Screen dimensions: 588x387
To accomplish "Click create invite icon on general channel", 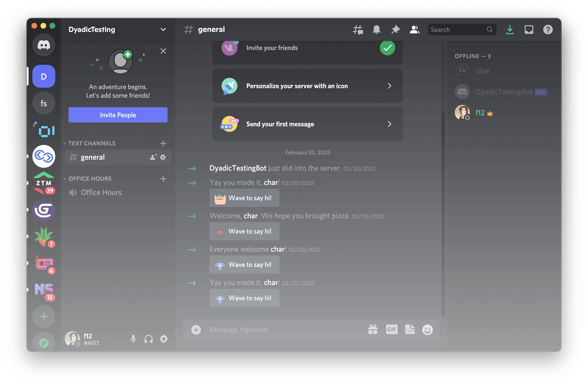I will (x=153, y=157).
